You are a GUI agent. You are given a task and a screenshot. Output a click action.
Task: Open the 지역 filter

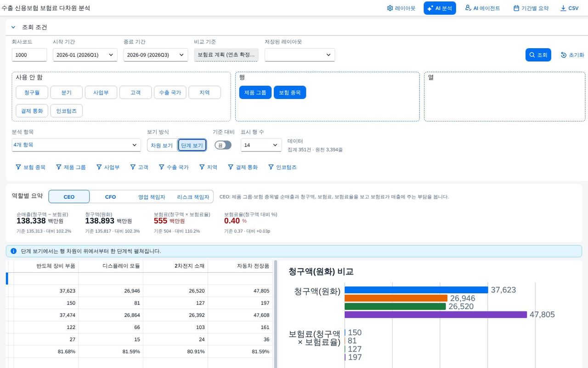click(208, 167)
